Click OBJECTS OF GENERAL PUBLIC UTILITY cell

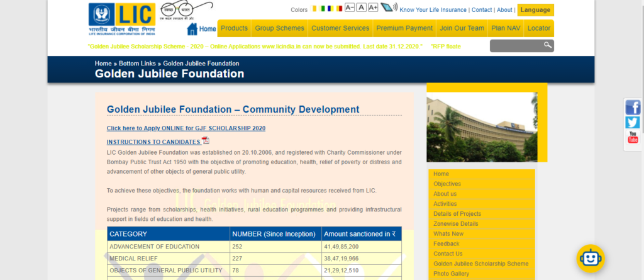coord(169,270)
